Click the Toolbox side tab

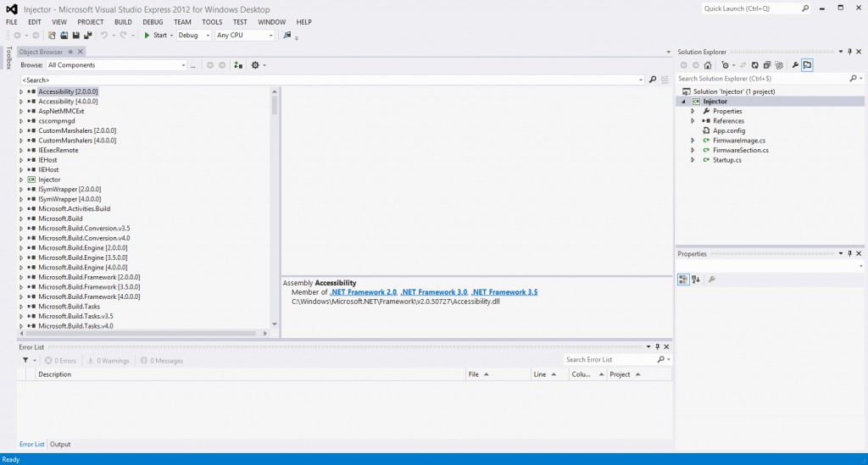[x=8, y=58]
